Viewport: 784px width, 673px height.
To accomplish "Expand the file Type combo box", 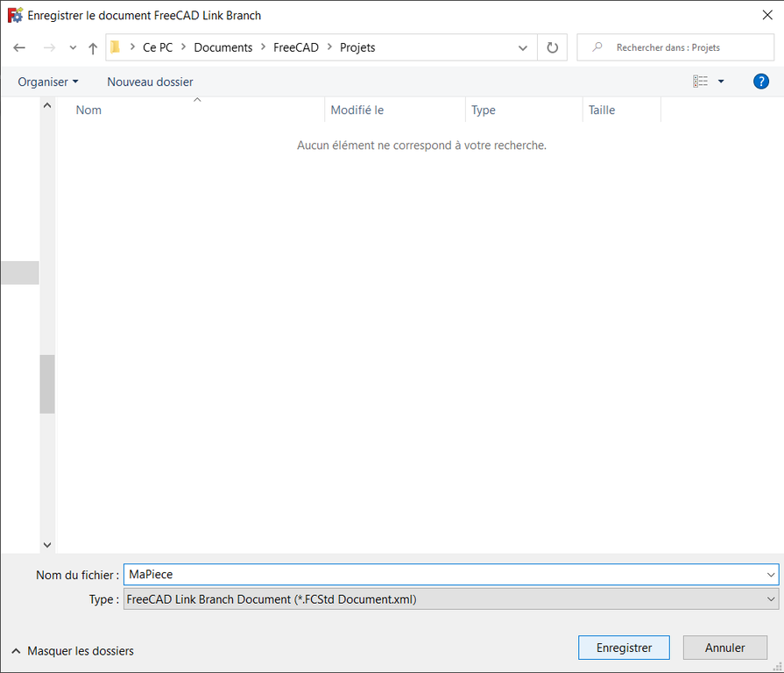I will pyautogui.click(x=450, y=599).
